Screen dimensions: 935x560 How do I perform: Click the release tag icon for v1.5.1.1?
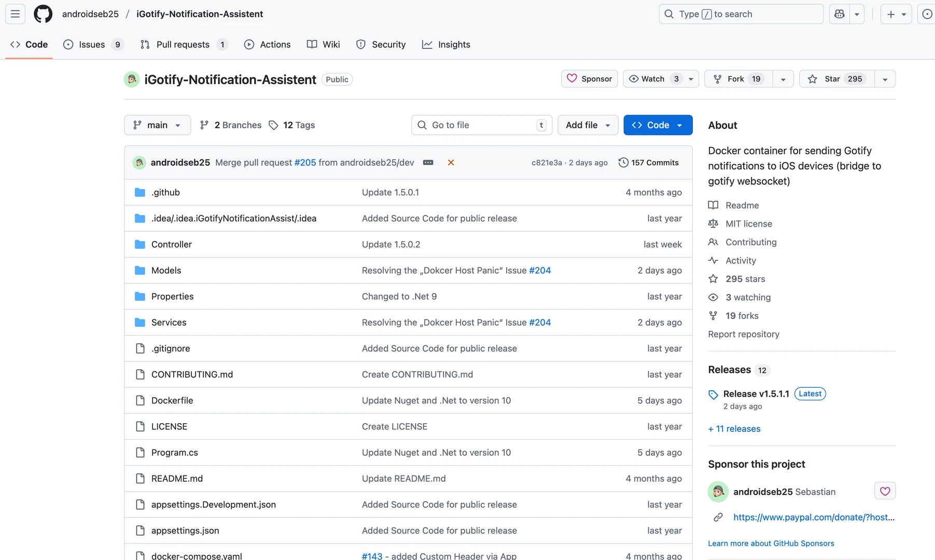713,395
